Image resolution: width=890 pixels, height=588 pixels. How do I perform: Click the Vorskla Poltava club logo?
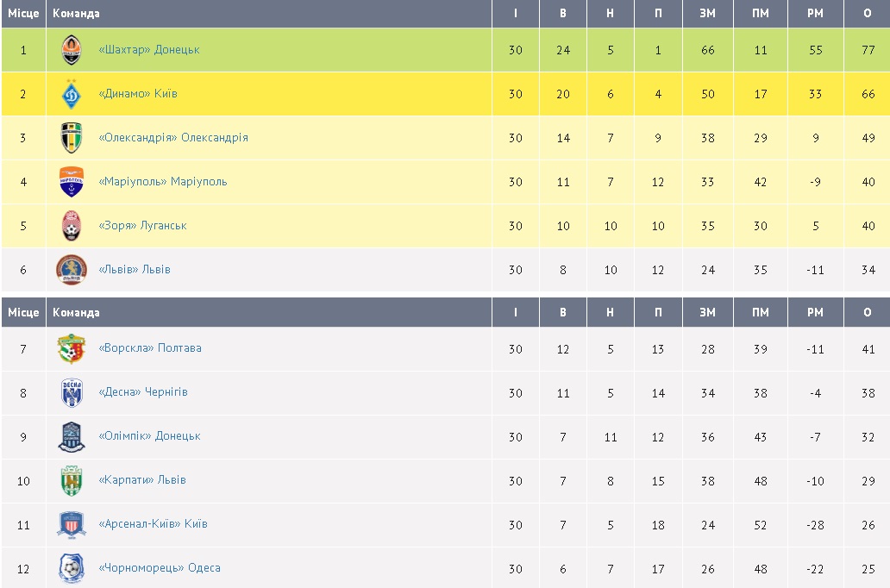click(x=72, y=348)
